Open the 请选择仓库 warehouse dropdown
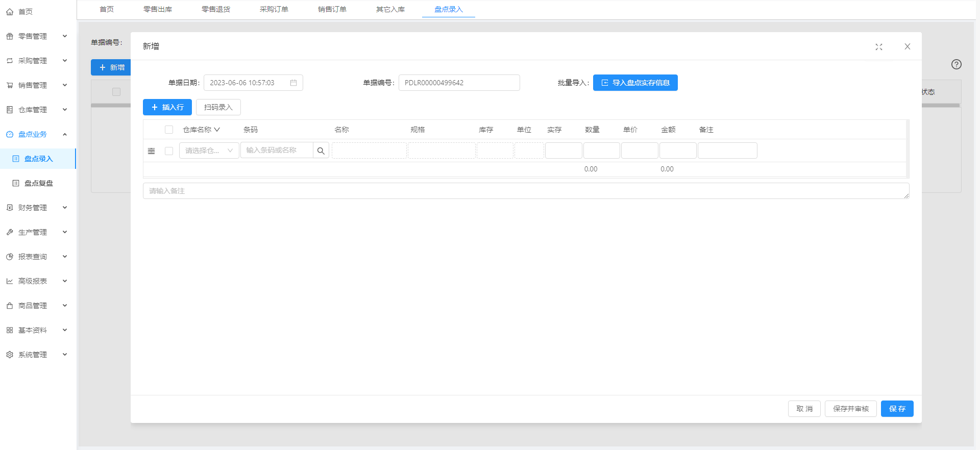This screenshot has width=980, height=450. pyautogui.click(x=209, y=151)
